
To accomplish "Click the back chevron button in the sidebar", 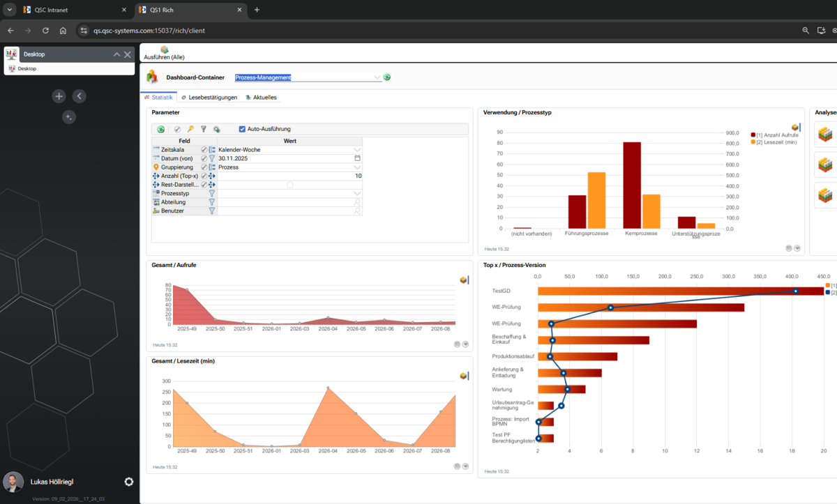I will click(80, 96).
